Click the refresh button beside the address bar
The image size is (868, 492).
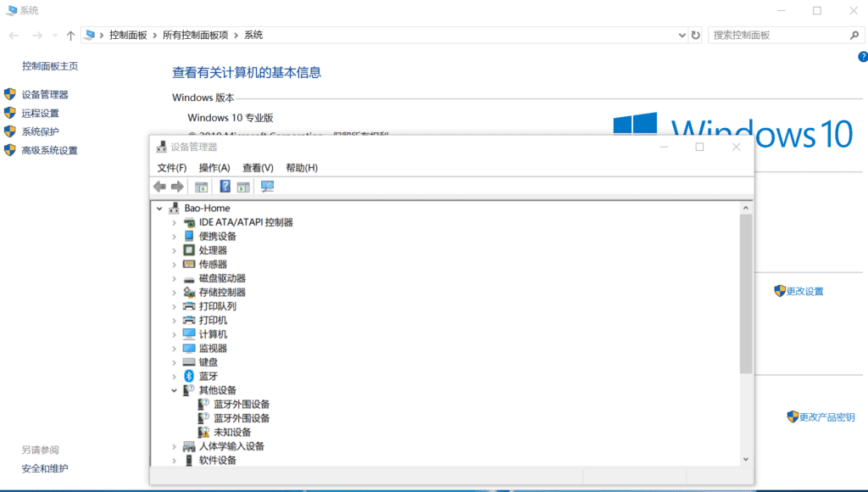pyautogui.click(x=696, y=36)
